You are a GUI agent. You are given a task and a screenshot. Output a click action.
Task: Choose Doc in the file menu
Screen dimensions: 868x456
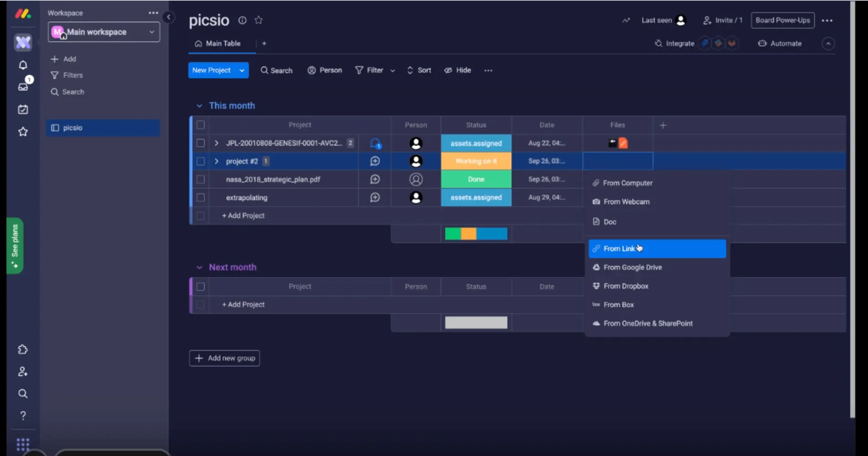point(657,222)
